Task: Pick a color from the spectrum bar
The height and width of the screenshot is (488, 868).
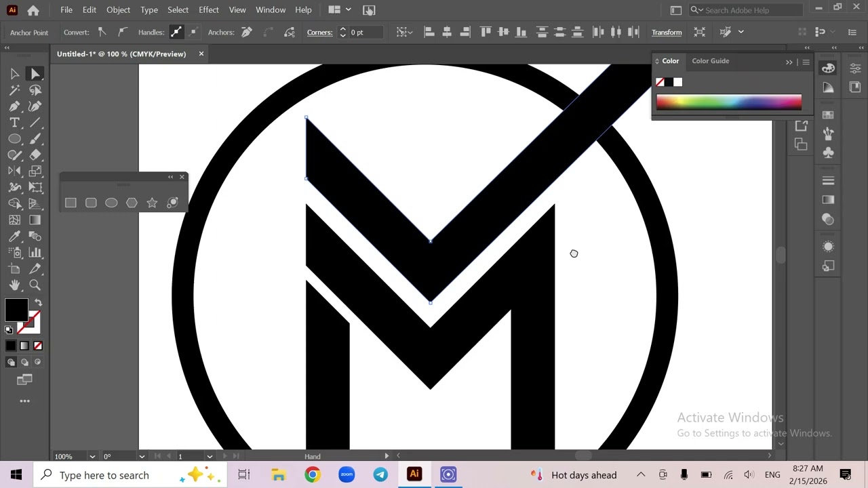Action: pos(729,102)
